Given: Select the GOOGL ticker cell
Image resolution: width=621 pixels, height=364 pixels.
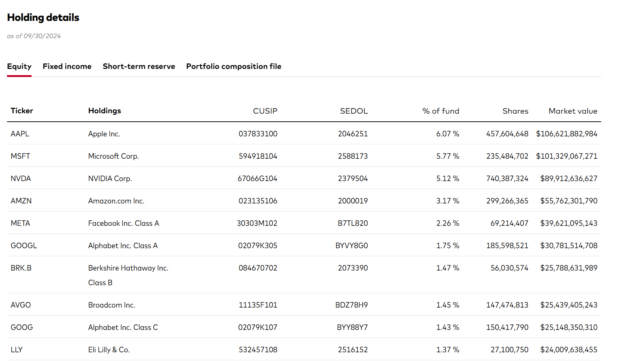Looking at the screenshot, I should point(24,246).
